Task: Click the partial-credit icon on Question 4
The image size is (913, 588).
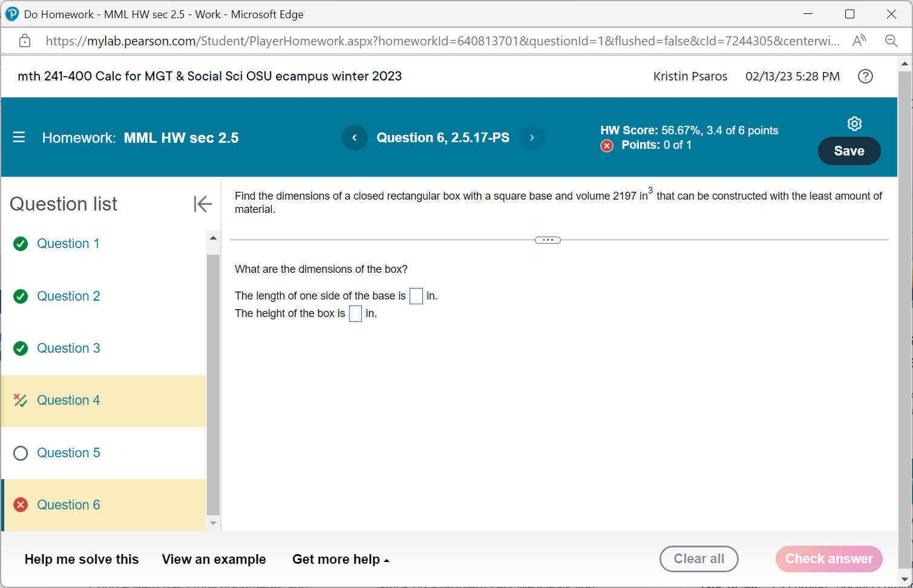Action: pos(20,400)
